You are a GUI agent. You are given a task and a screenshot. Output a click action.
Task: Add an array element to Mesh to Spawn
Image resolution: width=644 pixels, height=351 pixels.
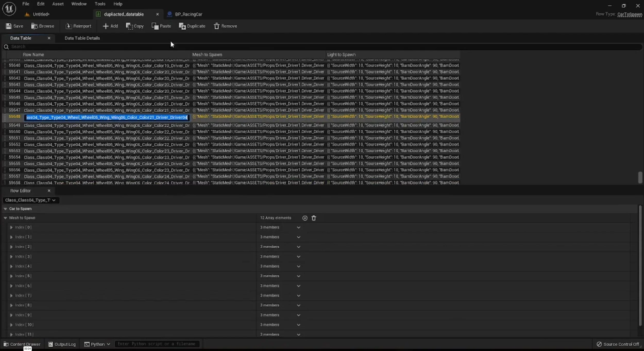[305, 218]
